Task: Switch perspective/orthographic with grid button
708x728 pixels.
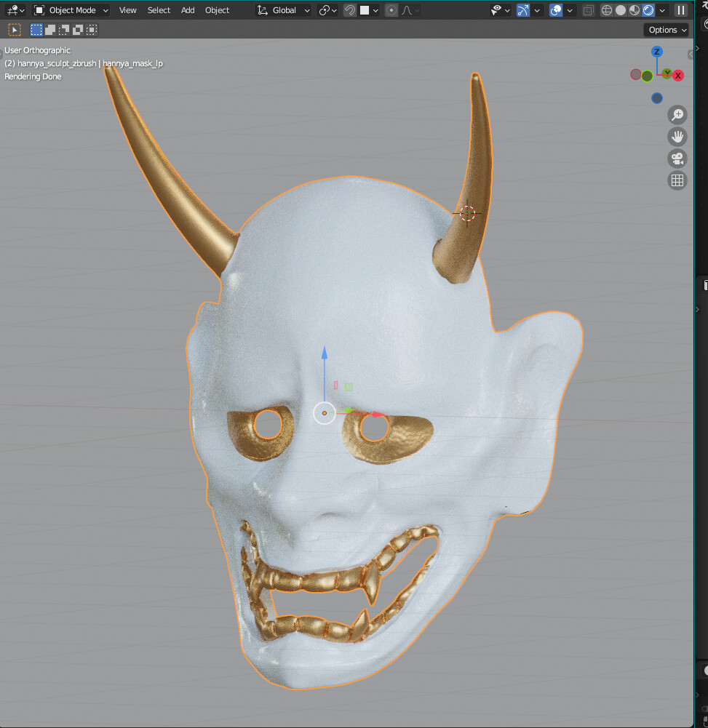Action: [677, 180]
